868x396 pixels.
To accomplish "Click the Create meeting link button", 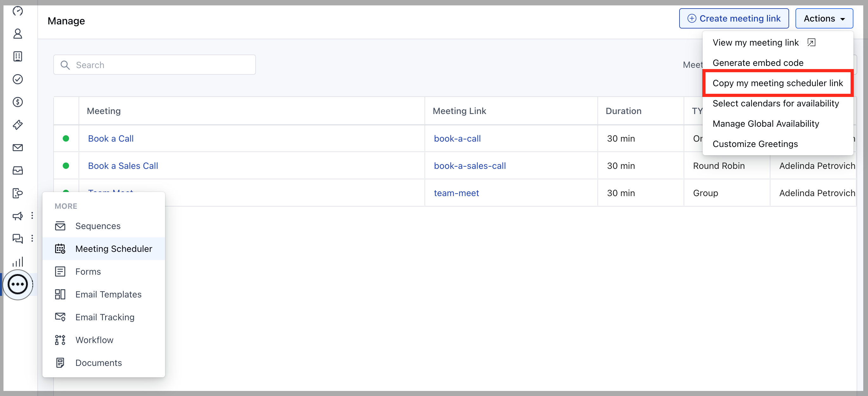I will [x=734, y=19].
